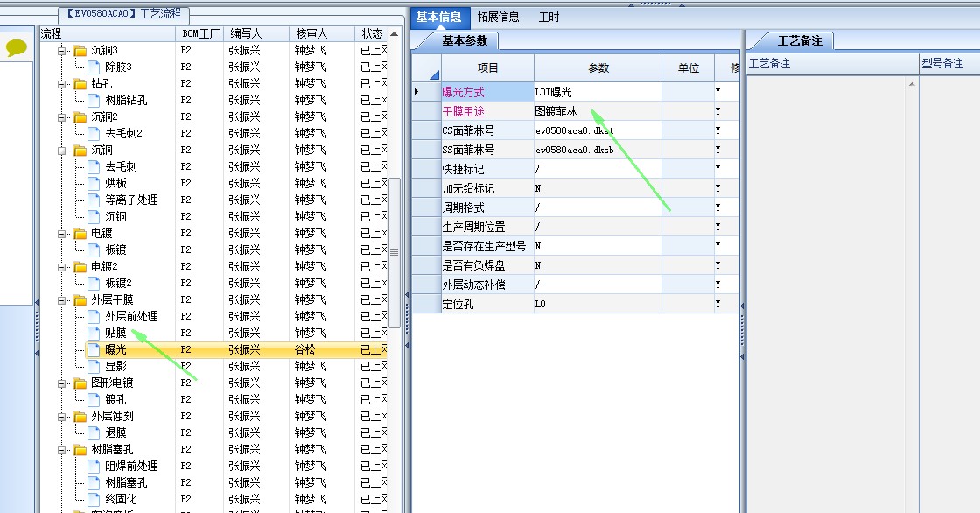Viewport: 980px width, 513px height.
Task: Select the 板镀 tree item
Action: pyautogui.click(x=115, y=249)
